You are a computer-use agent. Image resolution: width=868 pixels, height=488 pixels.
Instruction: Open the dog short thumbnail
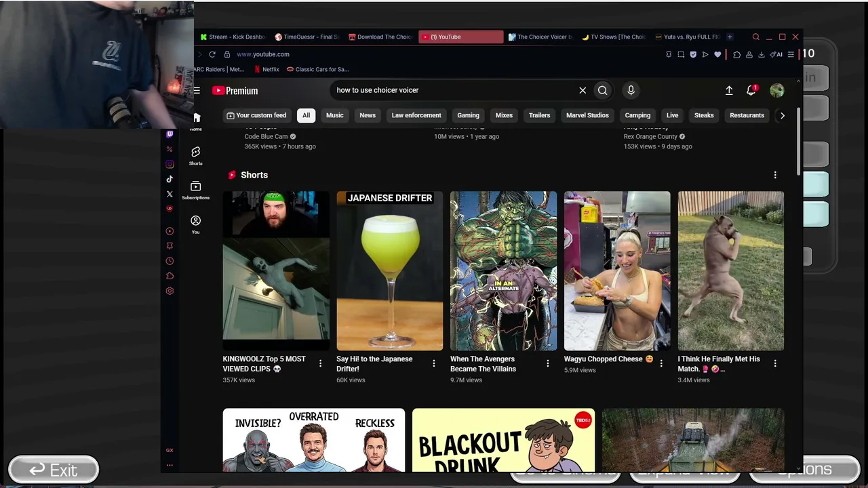pyautogui.click(x=731, y=271)
